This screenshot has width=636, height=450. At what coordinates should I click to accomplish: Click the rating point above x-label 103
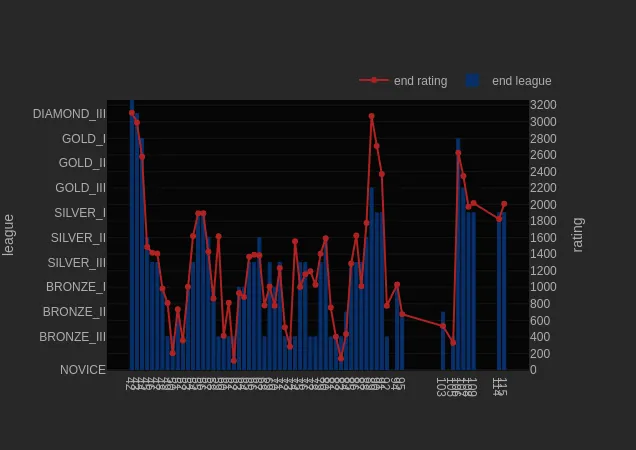point(443,326)
